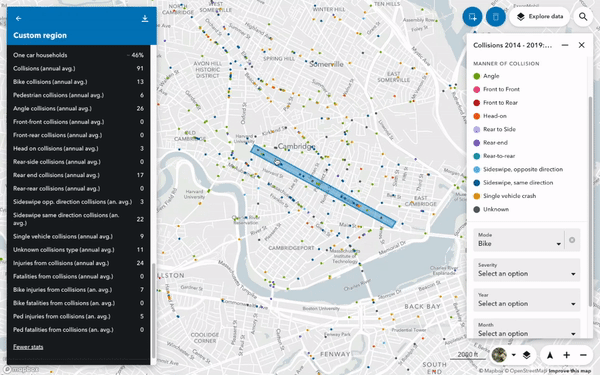Open the Severity dropdown
The height and width of the screenshot is (375, 600).
pos(527,270)
